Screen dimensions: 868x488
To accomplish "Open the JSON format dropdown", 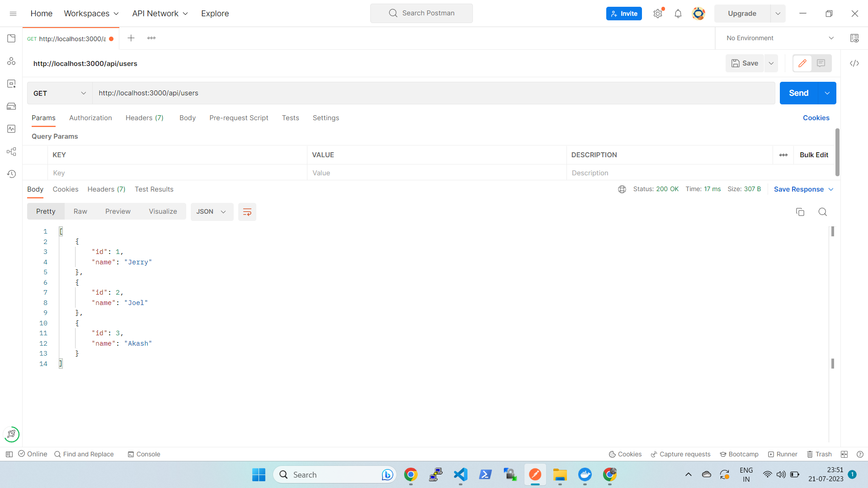I will (x=212, y=212).
